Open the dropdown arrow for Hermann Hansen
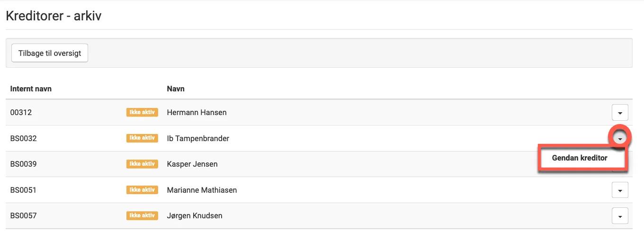 620,113
